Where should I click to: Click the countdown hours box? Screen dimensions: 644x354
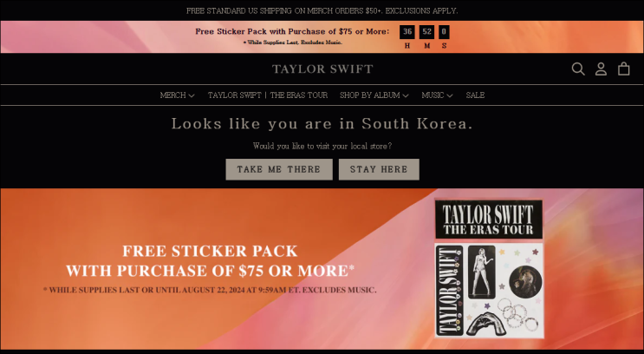pos(407,31)
